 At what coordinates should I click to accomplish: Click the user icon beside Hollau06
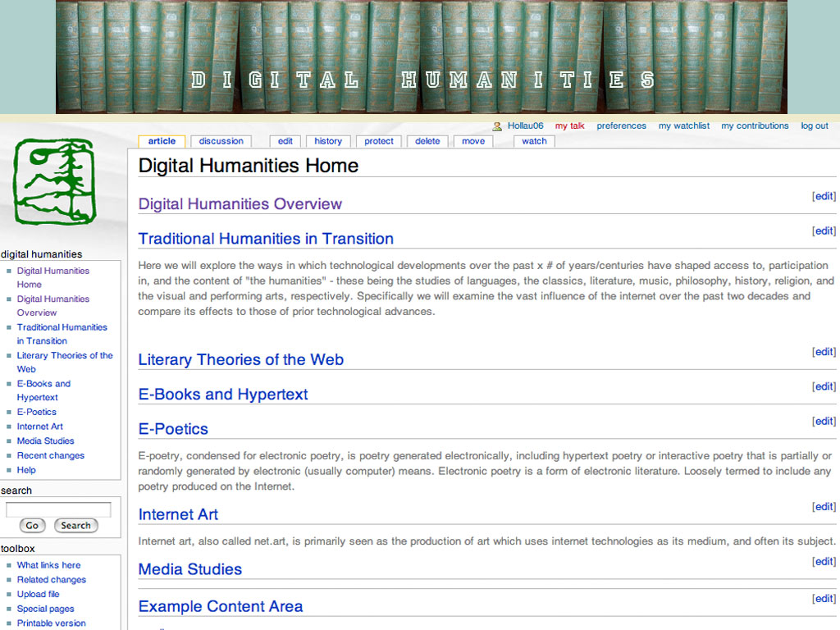(x=497, y=126)
